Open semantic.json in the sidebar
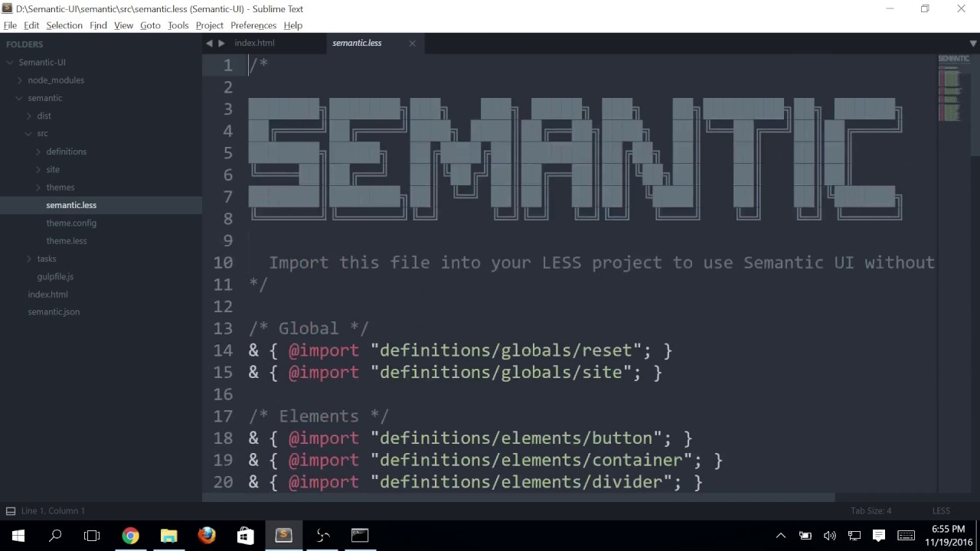The height and width of the screenshot is (551, 980). click(x=54, y=311)
